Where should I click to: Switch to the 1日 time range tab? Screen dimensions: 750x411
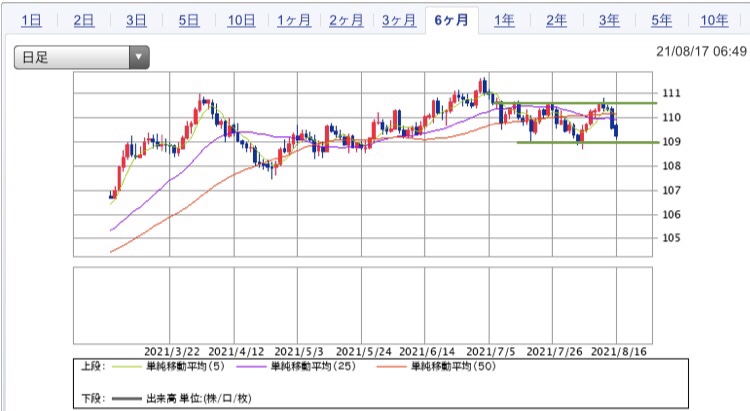point(32,20)
